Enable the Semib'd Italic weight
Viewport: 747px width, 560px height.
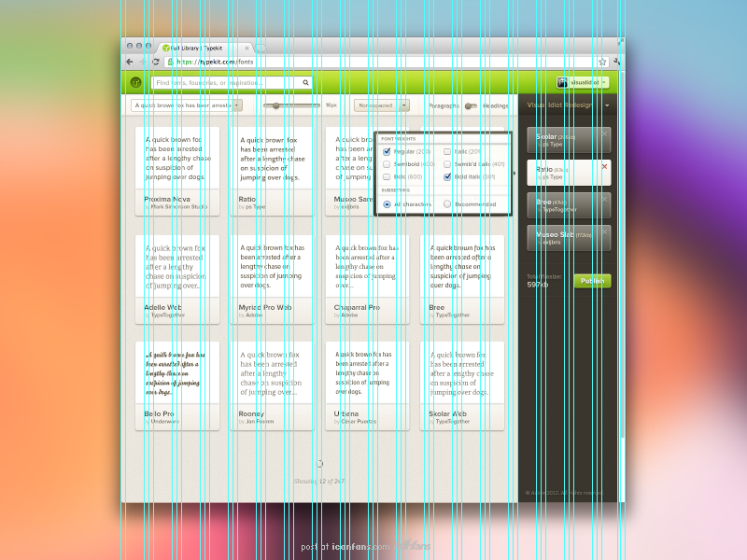coord(447,164)
